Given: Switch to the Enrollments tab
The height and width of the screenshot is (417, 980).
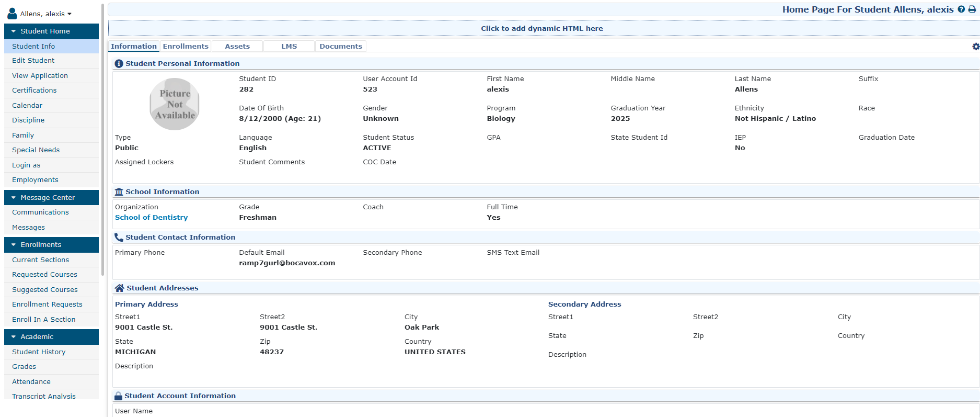Looking at the screenshot, I should click(186, 47).
